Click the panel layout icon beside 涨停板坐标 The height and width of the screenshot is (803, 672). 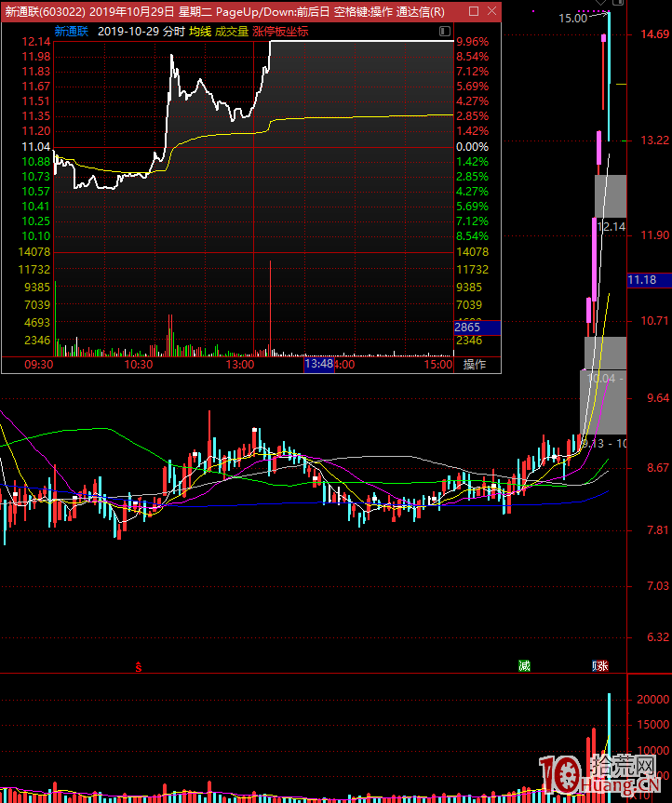point(445,32)
